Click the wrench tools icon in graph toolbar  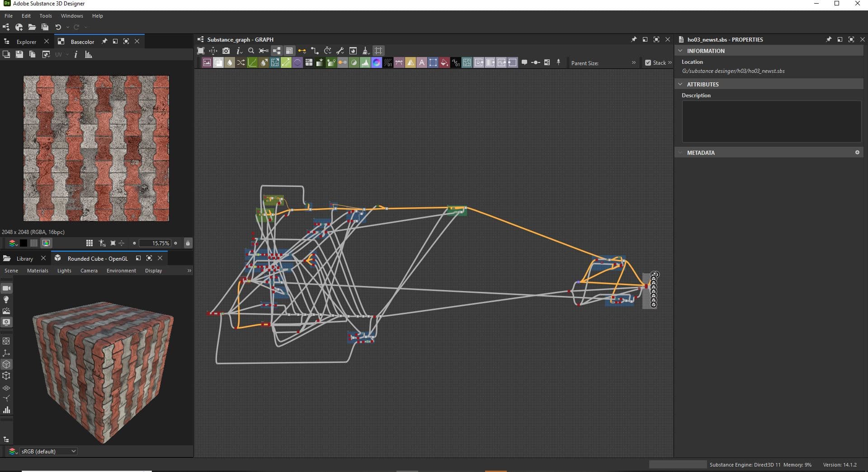340,51
